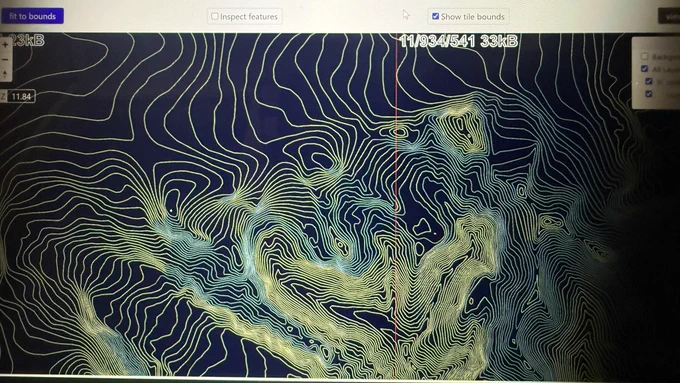The image size is (680, 383).
Task: Click the 11.84 zoom level readout
Action: point(21,96)
